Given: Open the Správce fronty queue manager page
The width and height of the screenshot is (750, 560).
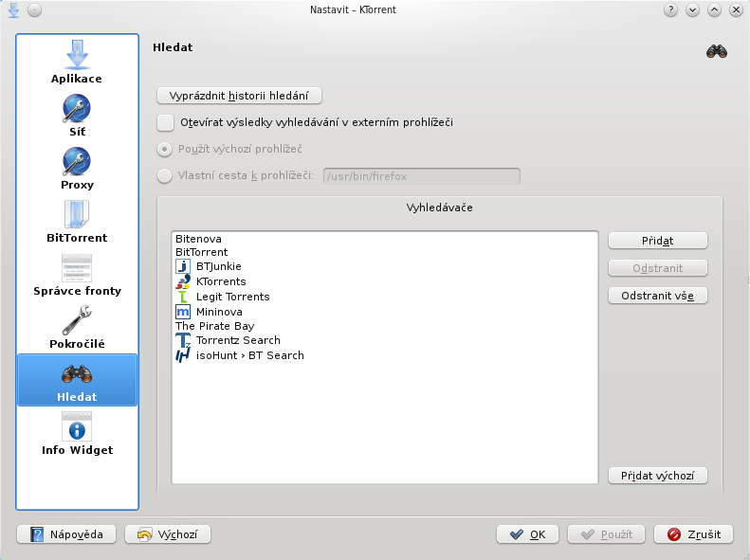Looking at the screenshot, I should click(77, 275).
